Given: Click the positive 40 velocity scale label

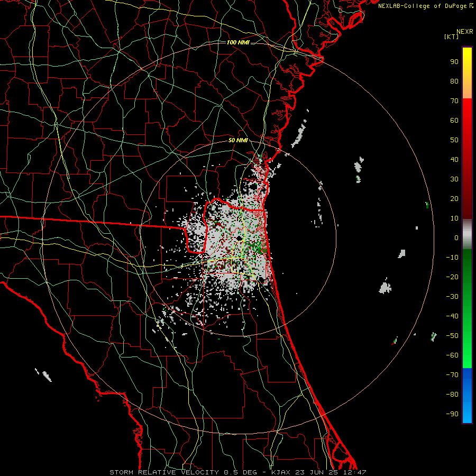Looking at the screenshot, I should 454,159.
